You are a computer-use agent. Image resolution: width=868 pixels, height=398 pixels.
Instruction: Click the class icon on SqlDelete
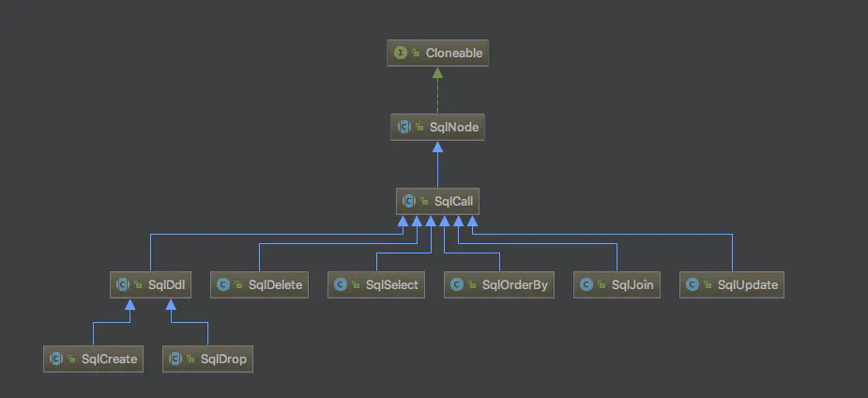[223, 285]
